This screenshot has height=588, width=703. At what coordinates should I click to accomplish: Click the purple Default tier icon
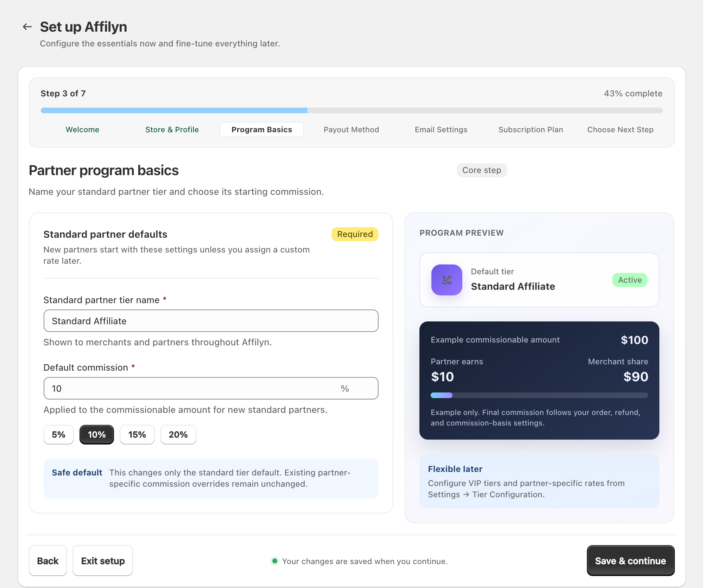(446, 280)
